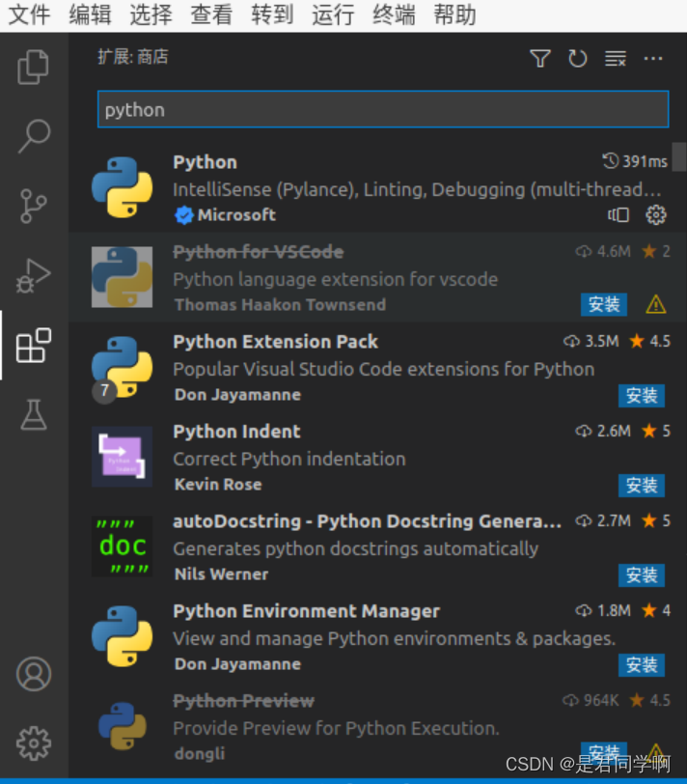Select the Extensions view icon
Screen dimensions: 687x784
click(x=34, y=345)
